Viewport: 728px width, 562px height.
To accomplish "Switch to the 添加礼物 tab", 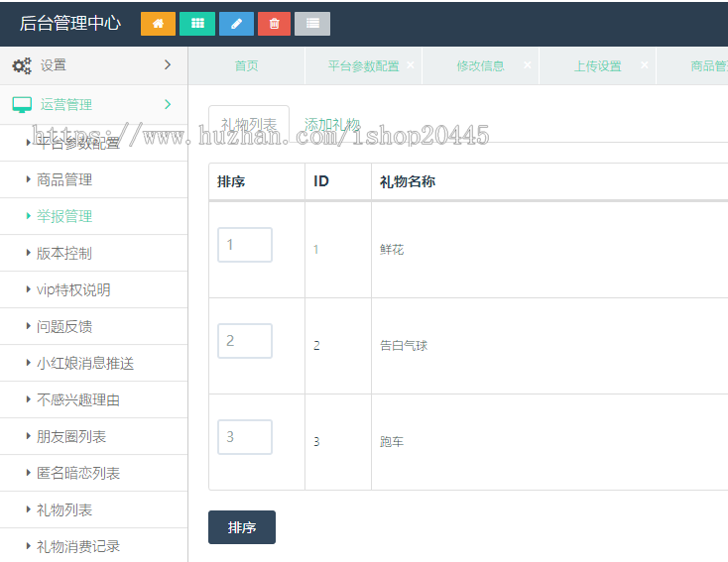I will click(332, 125).
